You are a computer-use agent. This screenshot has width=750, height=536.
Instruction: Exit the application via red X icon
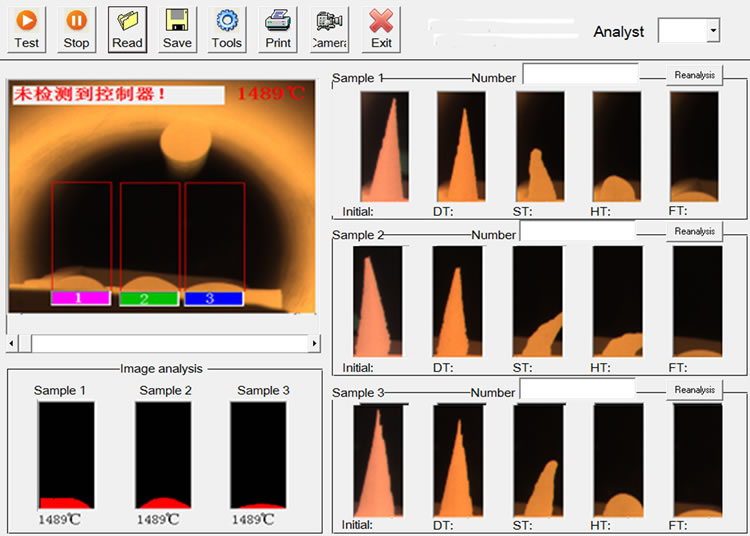381,29
